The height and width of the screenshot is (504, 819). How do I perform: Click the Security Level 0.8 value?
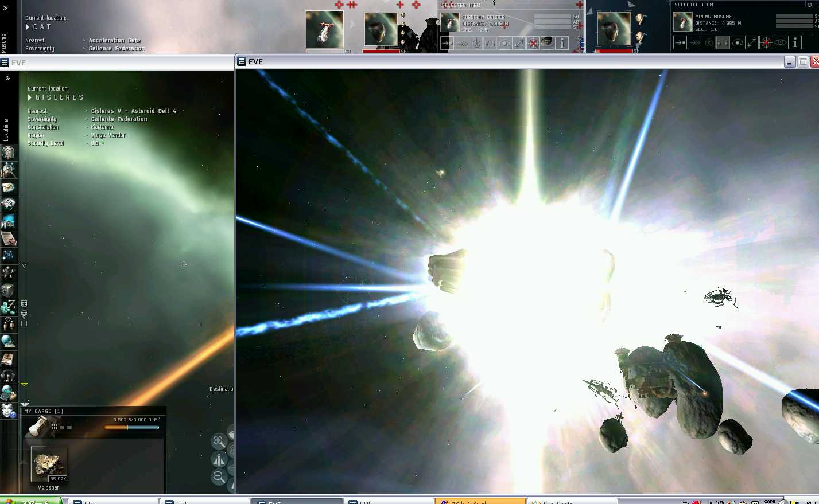(95, 143)
